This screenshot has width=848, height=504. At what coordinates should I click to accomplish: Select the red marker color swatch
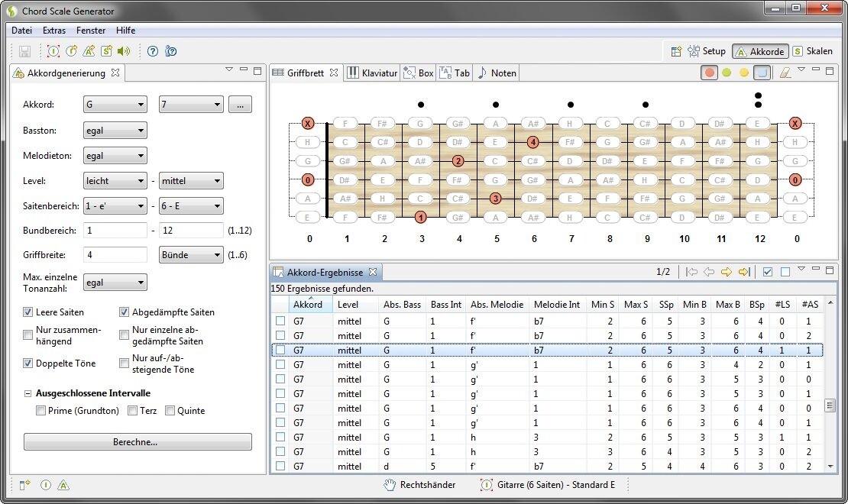click(x=709, y=71)
